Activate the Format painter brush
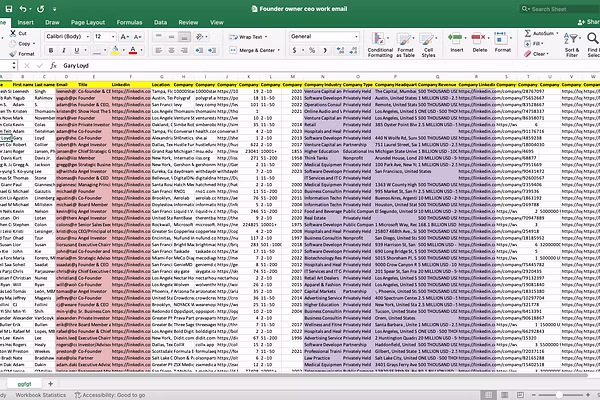The width and height of the screenshot is (600, 400). [22, 54]
